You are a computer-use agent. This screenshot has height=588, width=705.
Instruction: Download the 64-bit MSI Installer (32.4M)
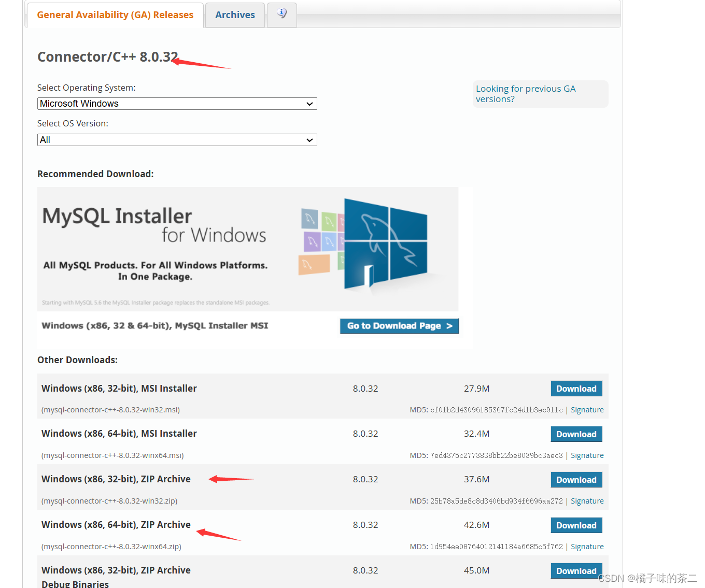576,434
